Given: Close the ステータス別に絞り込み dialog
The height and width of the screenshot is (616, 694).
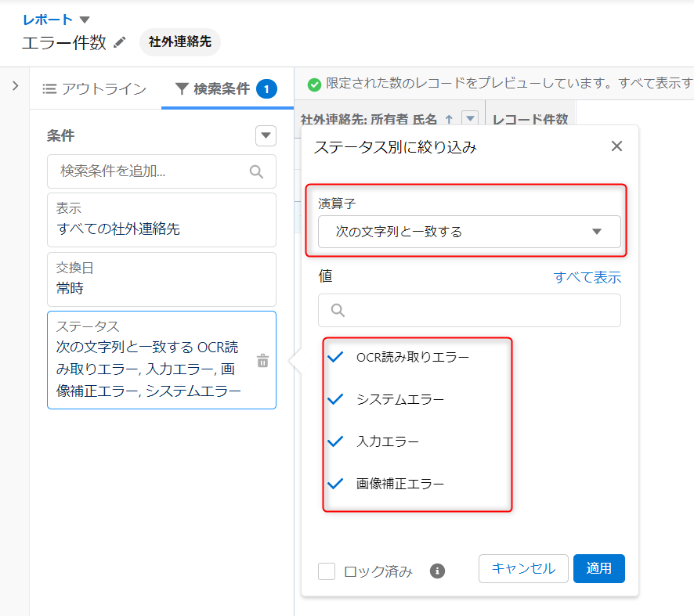Looking at the screenshot, I should pyautogui.click(x=616, y=146).
